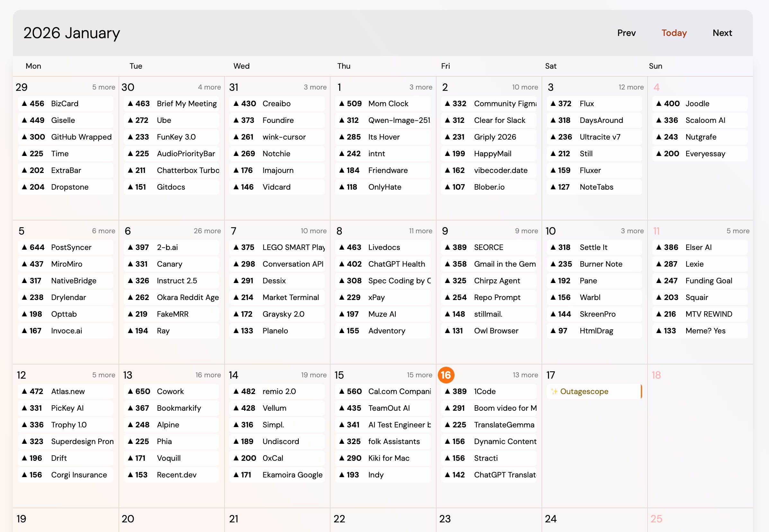Open the Atlas.new product entry
This screenshot has height=532, width=769.
pyautogui.click(x=68, y=391)
